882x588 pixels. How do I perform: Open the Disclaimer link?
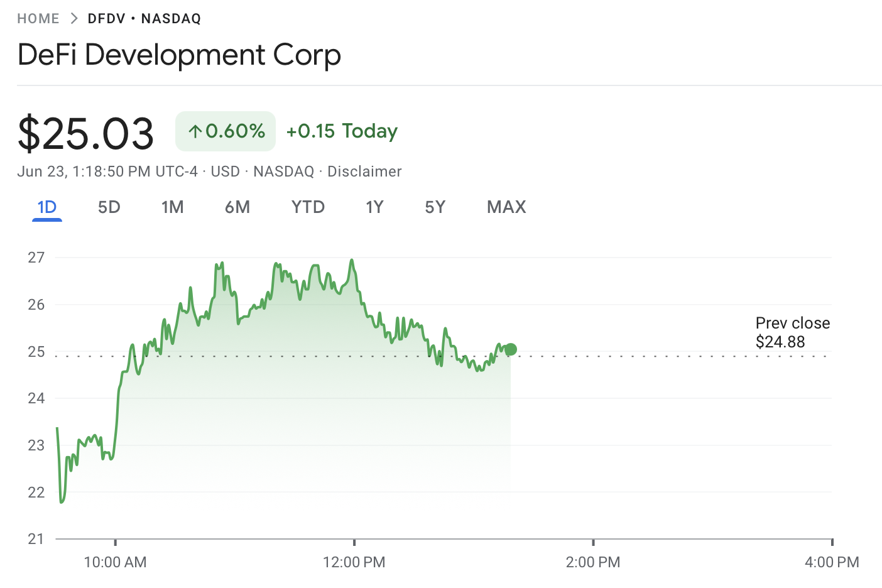(x=364, y=171)
